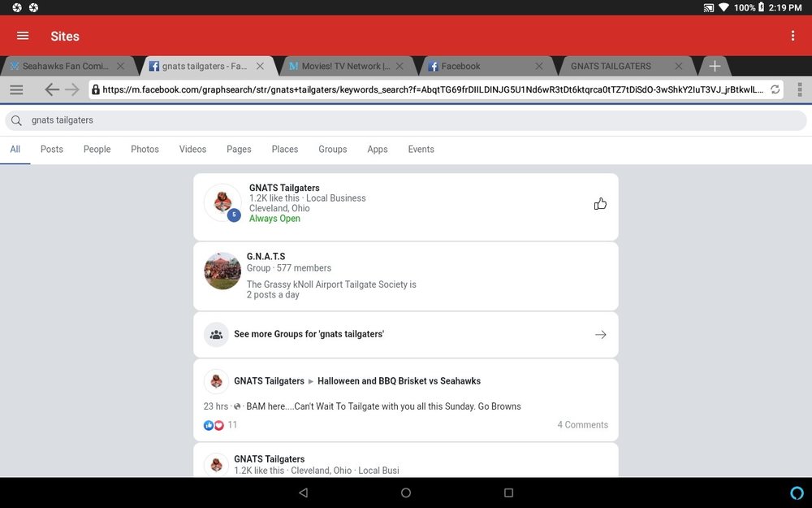Viewport: 812px width, 508px height.
Task: Select the Groups search filter
Action: (x=332, y=150)
